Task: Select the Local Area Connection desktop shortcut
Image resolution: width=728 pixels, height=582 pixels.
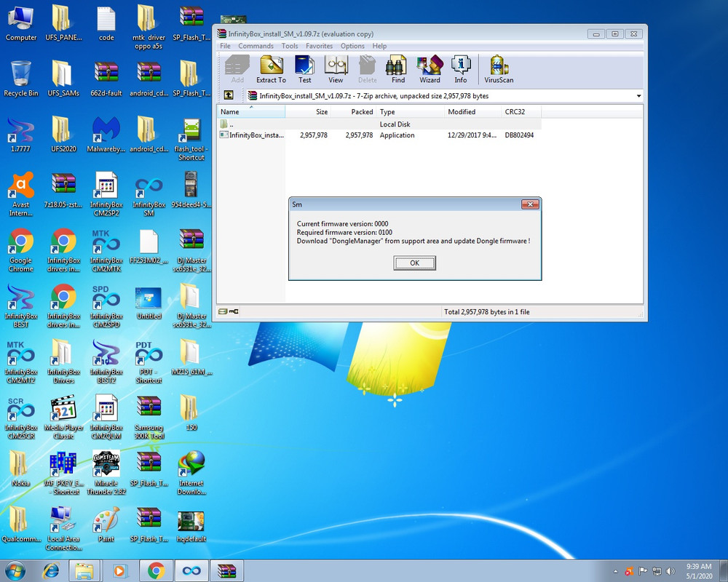Action: 63,528
